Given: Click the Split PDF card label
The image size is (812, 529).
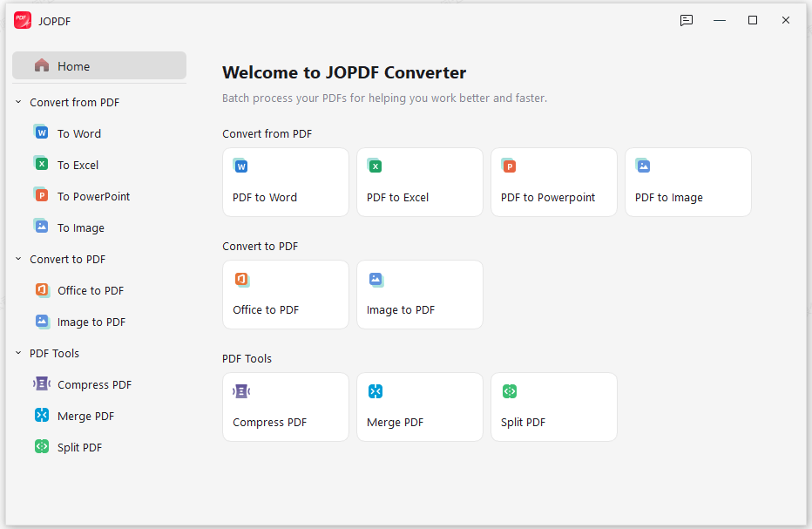Looking at the screenshot, I should (523, 423).
